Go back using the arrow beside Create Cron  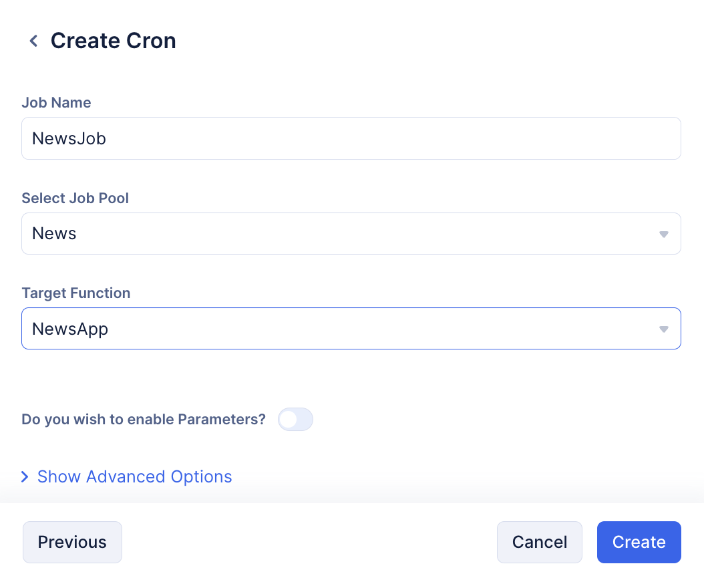[33, 41]
